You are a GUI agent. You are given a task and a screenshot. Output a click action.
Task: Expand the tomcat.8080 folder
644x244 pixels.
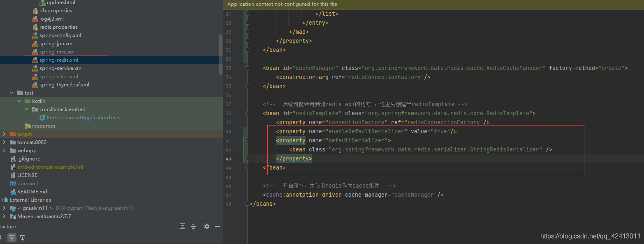[5, 142]
